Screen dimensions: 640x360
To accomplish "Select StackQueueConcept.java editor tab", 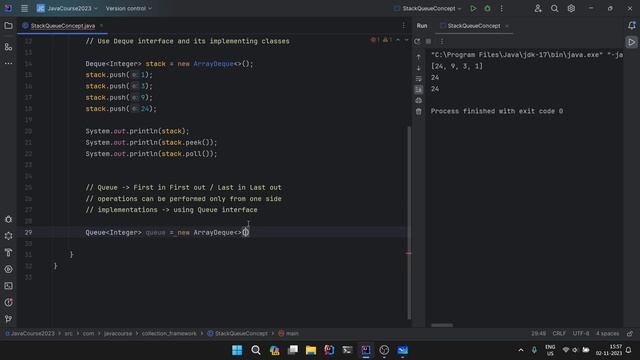I will 62,26.
